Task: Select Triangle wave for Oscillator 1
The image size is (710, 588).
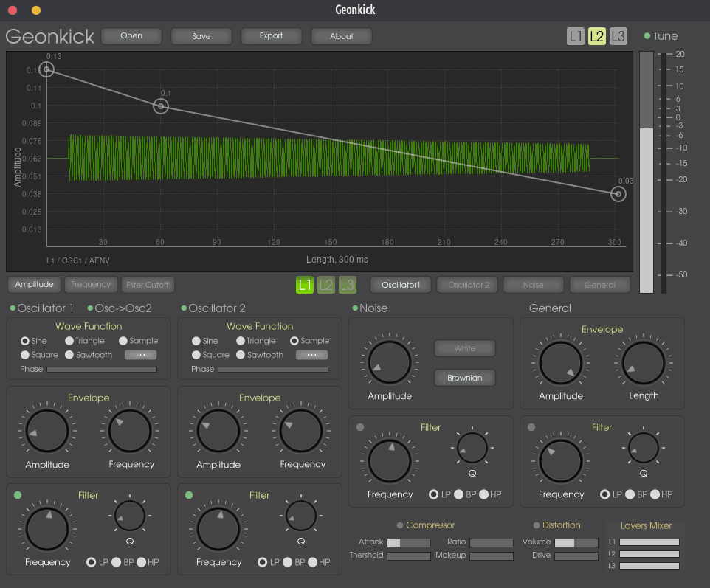Action: tap(69, 341)
